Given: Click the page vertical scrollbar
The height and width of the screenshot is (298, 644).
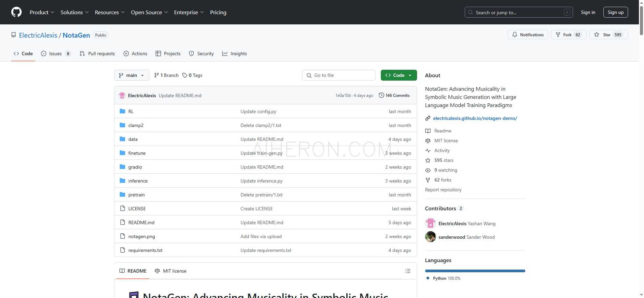Looking at the screenshot, I should [x=641, y=20].
